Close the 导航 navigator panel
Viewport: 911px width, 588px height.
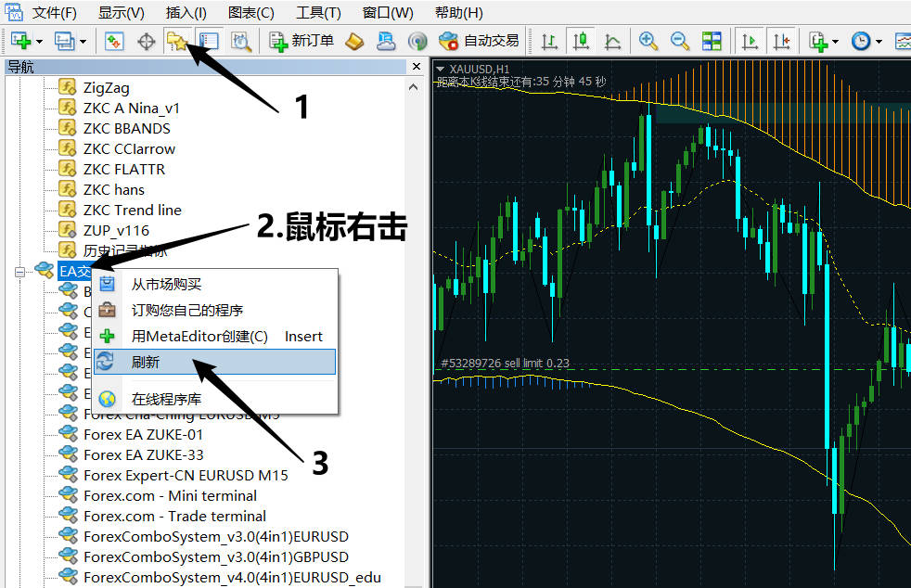(416, 67)
